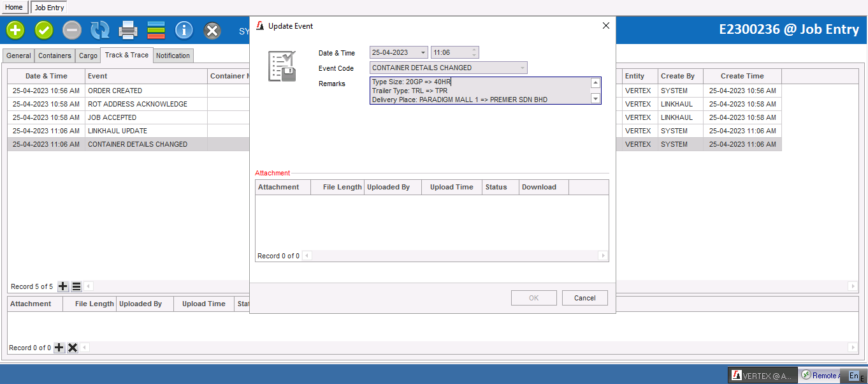
Task: Click the time stepper beside 11:06
Action: pos(474,53)
